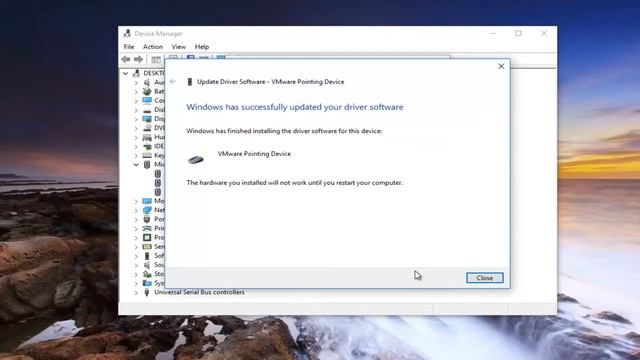Click the Close button in driver dialog
The height and width of the screenshot is (360, 640).
coord(484,278)
